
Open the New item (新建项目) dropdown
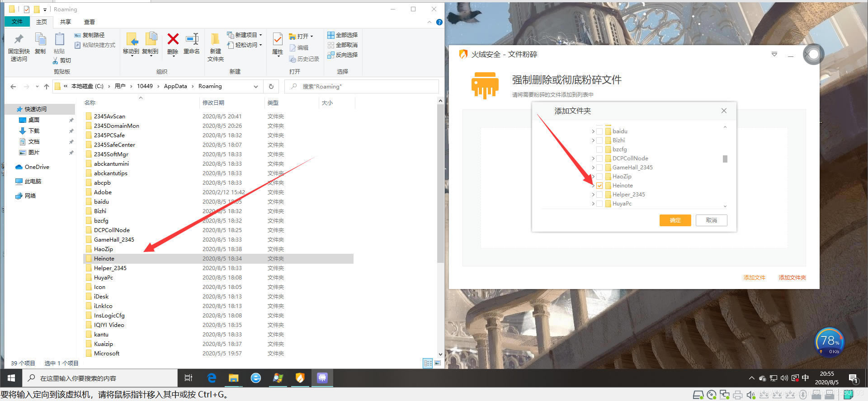click(x=245, y=35)
